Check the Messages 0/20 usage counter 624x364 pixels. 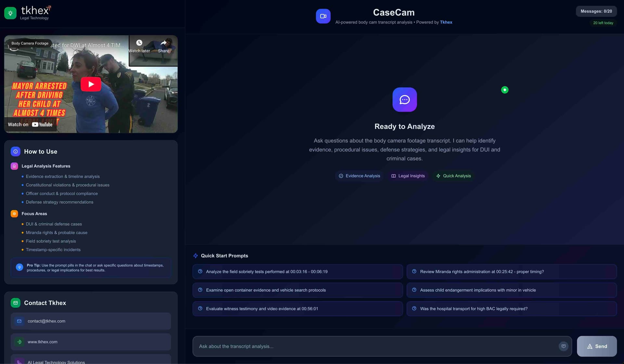click(596, 11)
